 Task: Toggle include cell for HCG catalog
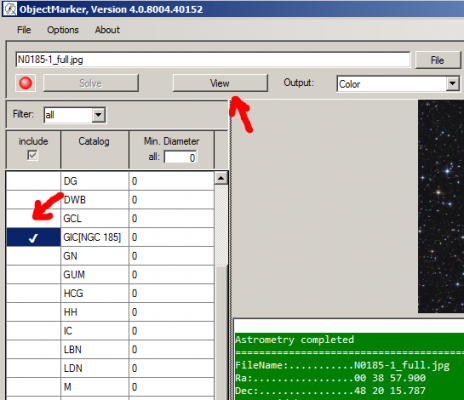pyautogui.click(x=33, y=293)
